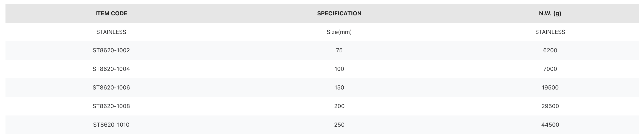Image resolution: width=644 pixels, height=139 pixels.
Task: Click the 7000 weight value
Action: pos(550,69)
